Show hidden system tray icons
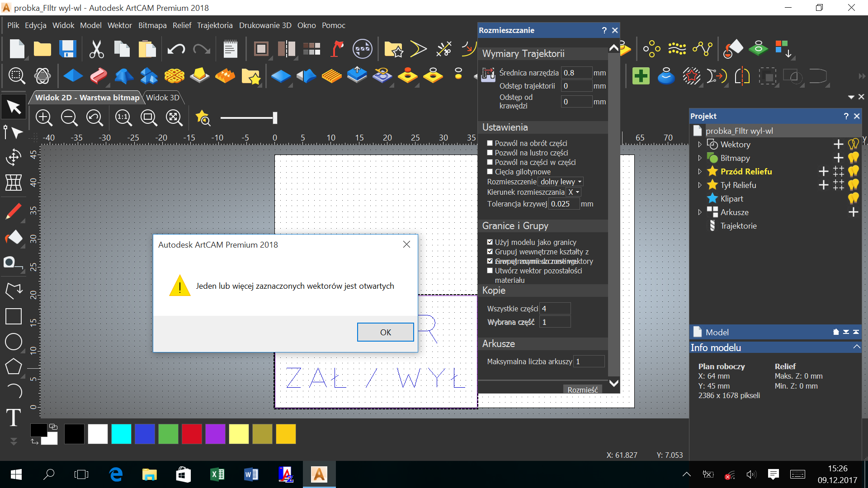The height and width of the screenshot is (488, 868). 686,474
